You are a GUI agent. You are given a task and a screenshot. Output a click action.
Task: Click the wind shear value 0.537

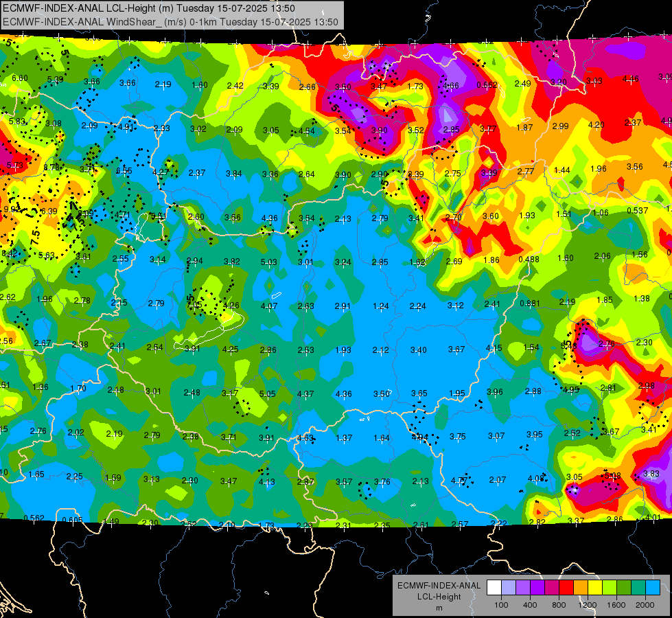tap(637, 211)
